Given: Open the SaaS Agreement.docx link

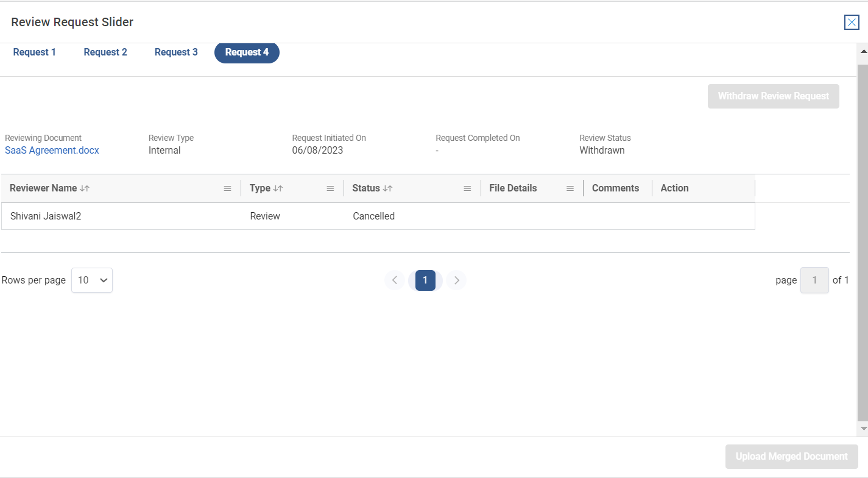Looking at the screenshot, I should (52, 151).
